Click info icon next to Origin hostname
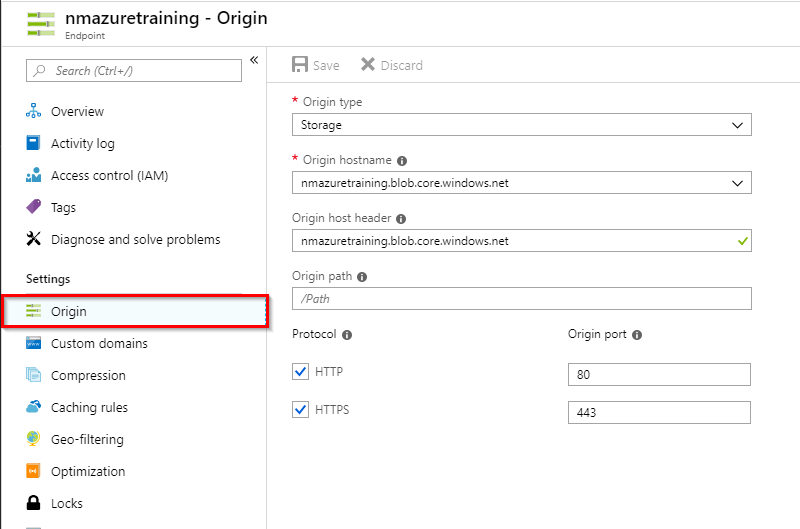Viewport: 800px width, 529px height. [x=402, y=160]
